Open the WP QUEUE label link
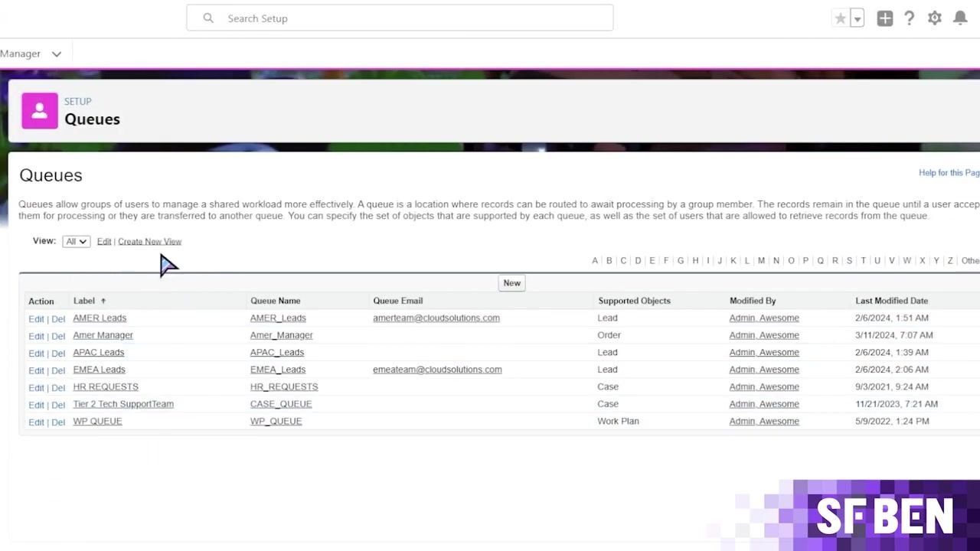980x551 pixels. coord(97,421)
